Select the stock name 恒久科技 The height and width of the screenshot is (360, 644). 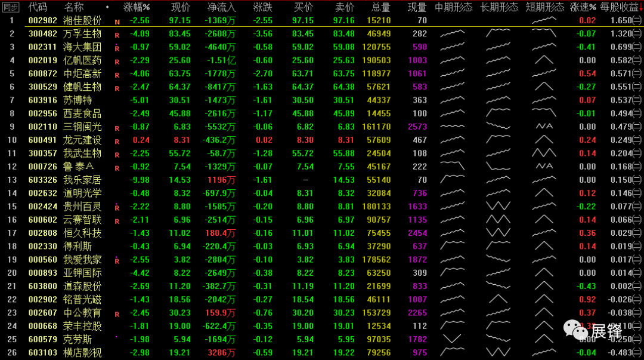coord(82,233)
